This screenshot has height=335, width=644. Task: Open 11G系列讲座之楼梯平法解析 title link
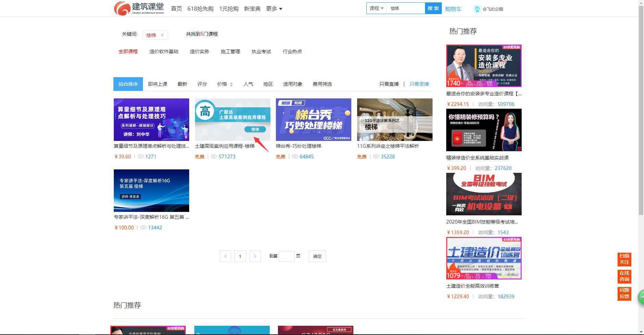click(x=388, y=146)
